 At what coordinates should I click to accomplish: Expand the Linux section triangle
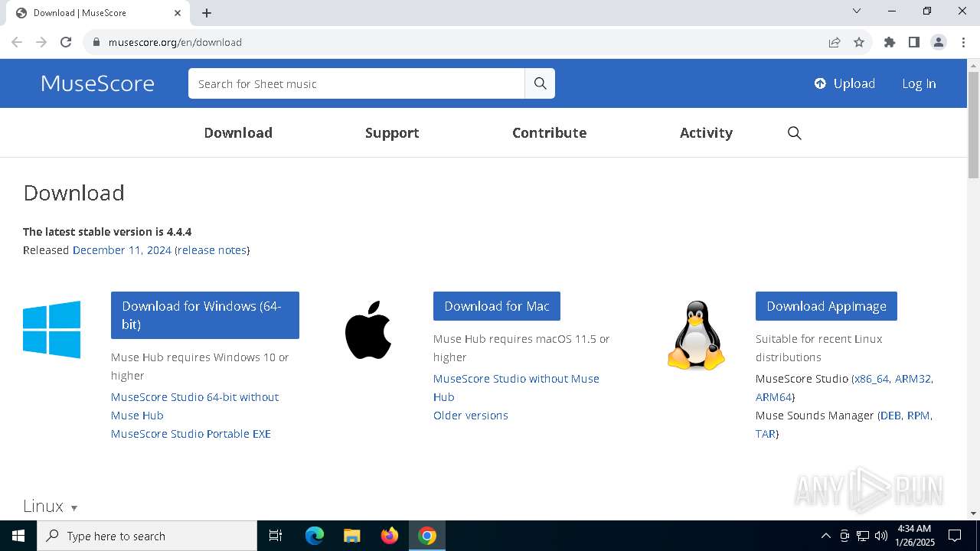tap(74, 508)
